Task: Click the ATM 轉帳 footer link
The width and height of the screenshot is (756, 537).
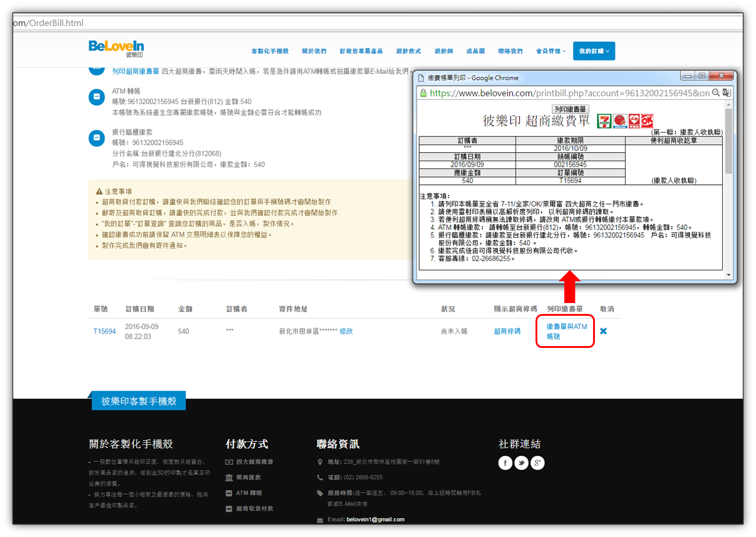Action: coord(249,493)
